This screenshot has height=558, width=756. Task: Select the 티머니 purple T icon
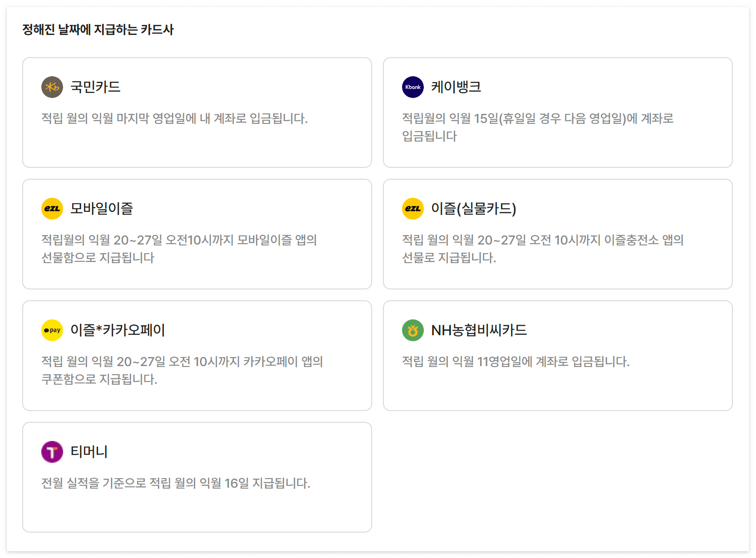(x=52, y=451)
